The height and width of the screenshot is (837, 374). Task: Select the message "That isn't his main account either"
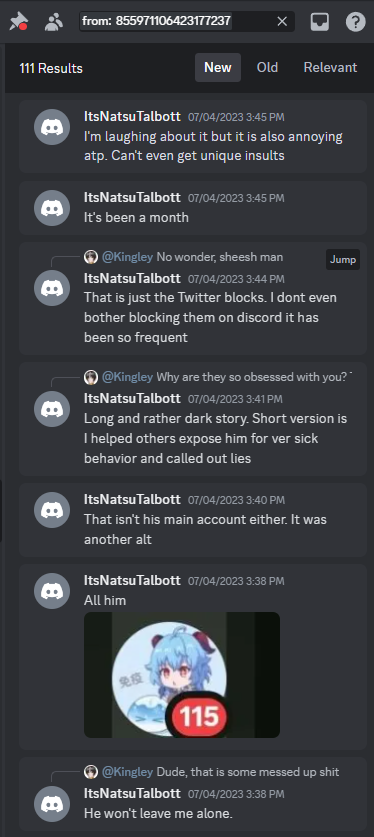tap(193, 520)
